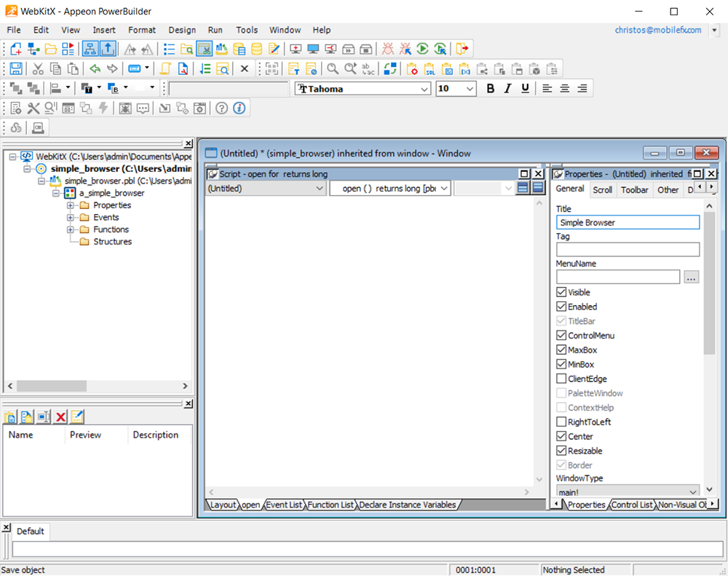728x576 pixels.
Task: Click the question mark help icon
Action: click(221, 109)
